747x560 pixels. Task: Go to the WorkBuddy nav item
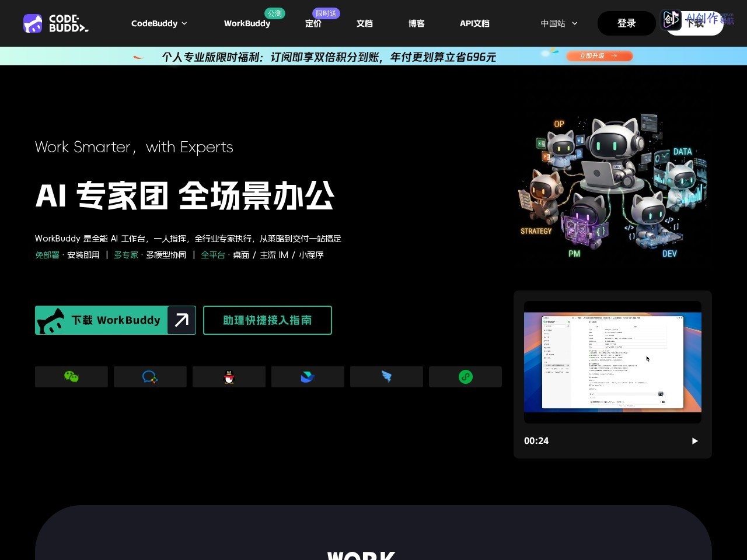click(x=247, y=23)
